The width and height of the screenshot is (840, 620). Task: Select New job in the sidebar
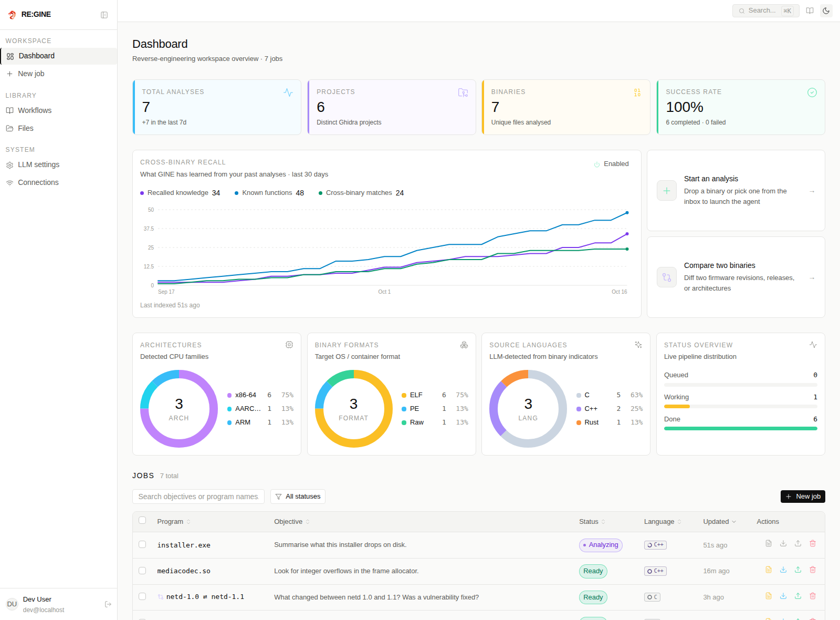pos(59,74)
